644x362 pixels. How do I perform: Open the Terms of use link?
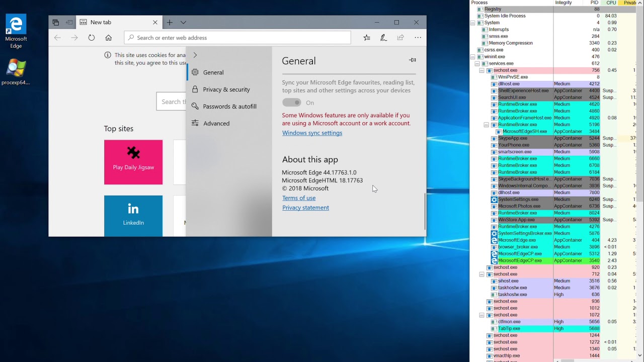[x=299, y=198]
